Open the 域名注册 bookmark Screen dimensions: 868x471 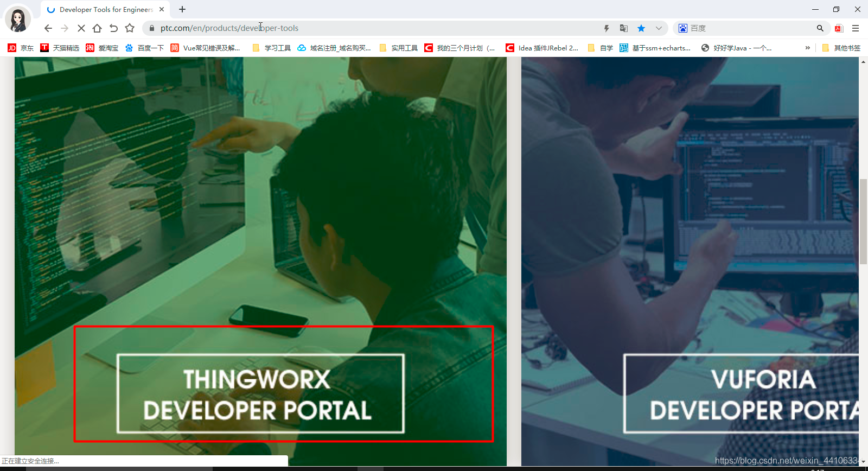[x=334, y=48]
